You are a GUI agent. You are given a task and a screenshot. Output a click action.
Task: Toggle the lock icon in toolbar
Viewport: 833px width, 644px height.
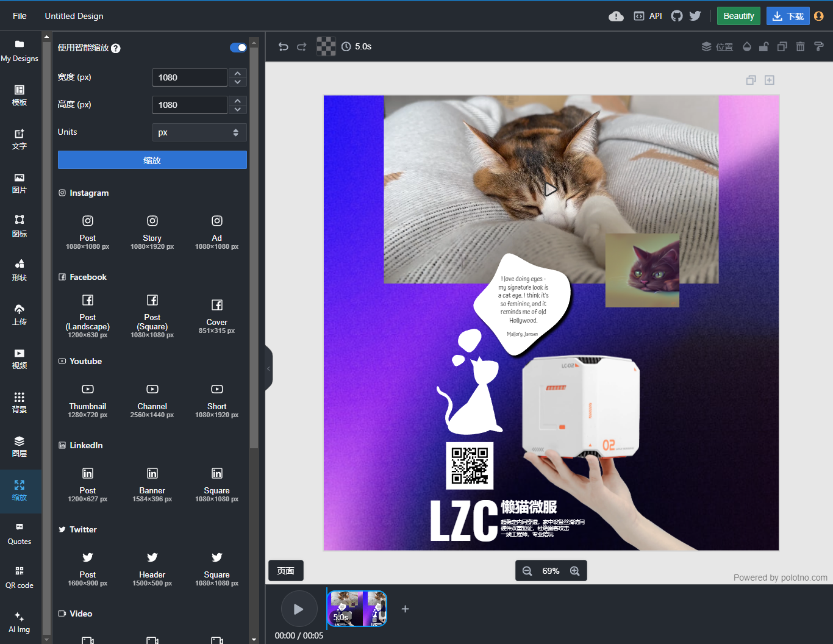pos(763,46)
